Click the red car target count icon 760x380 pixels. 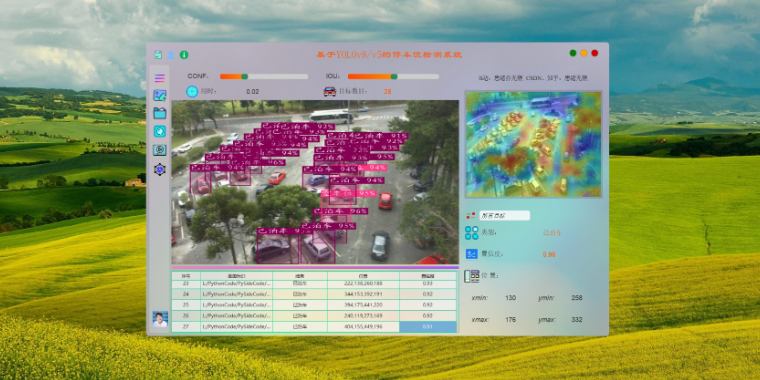click(x=330, y=91)
